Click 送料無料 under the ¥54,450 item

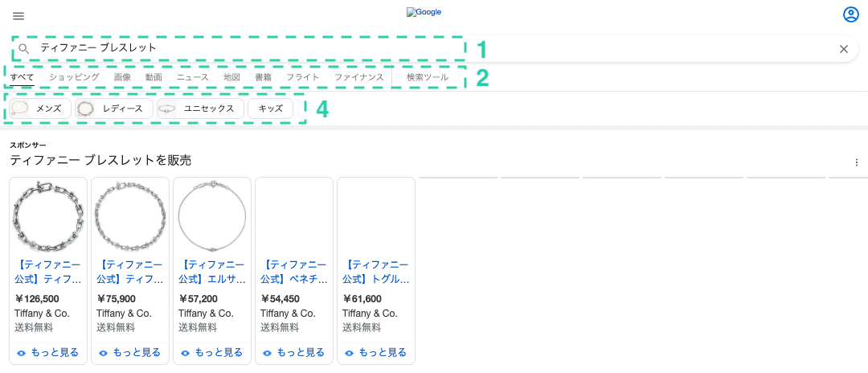(280, 327)
